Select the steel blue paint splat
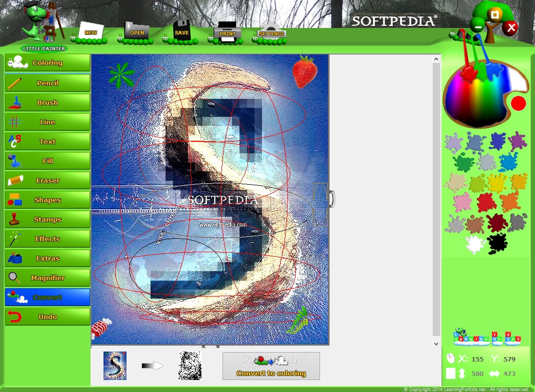The image size is (535, 392). (475, 142)
